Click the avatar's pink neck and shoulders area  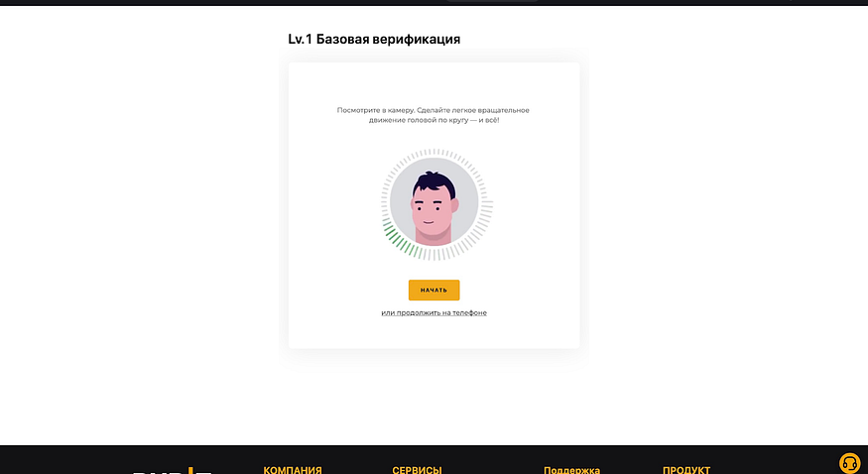click(435, 236)
